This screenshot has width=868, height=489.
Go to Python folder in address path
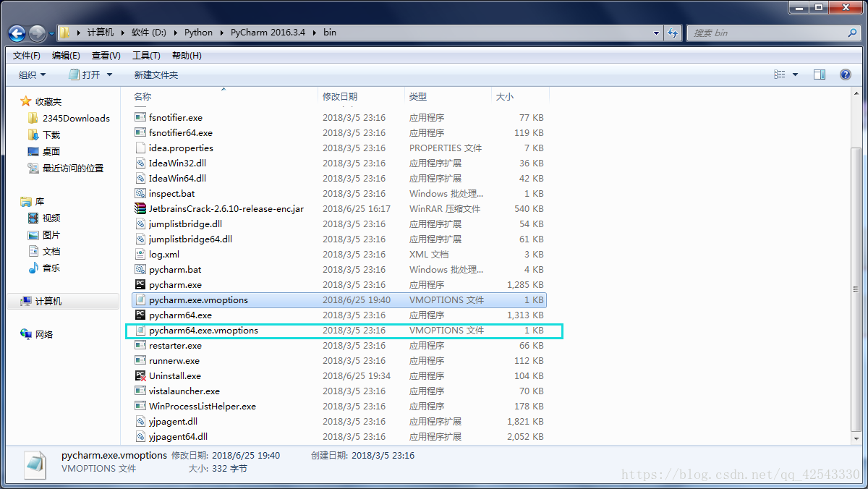(x=198, y=33)
